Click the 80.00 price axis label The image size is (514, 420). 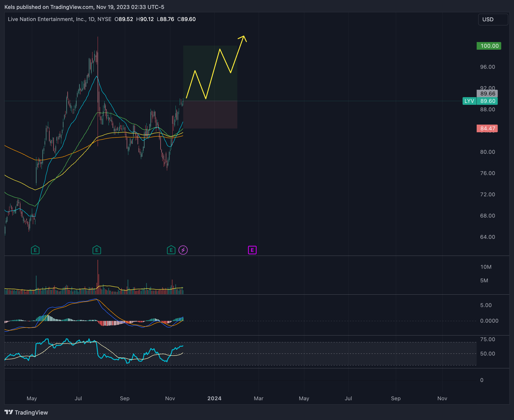(488, 152)
